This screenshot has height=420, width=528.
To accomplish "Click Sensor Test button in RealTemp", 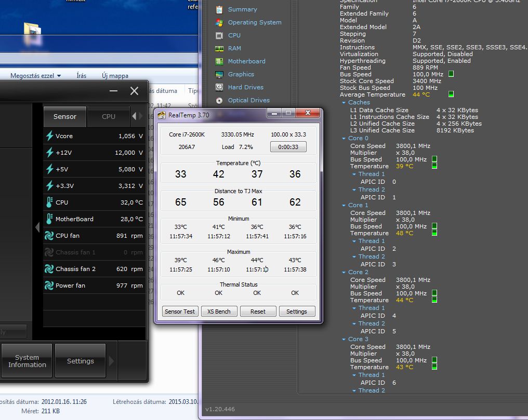I will click(x=180, y=311).
